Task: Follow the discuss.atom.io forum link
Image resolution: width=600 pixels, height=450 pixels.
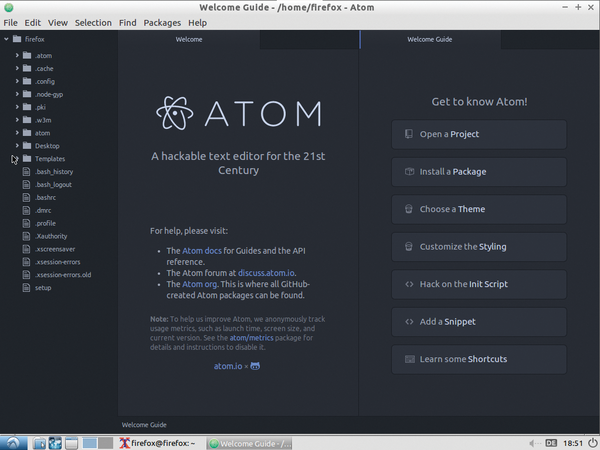Action: 264,272
